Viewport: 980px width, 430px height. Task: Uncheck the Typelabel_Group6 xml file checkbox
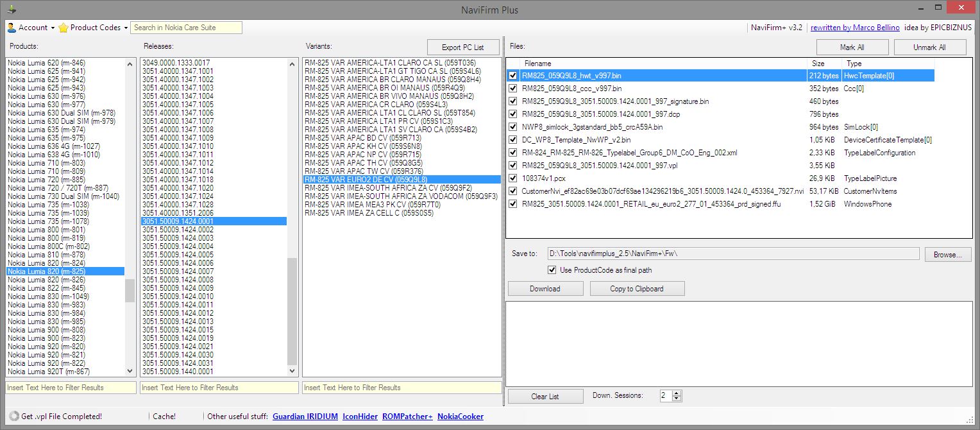(x=513, y=153)
